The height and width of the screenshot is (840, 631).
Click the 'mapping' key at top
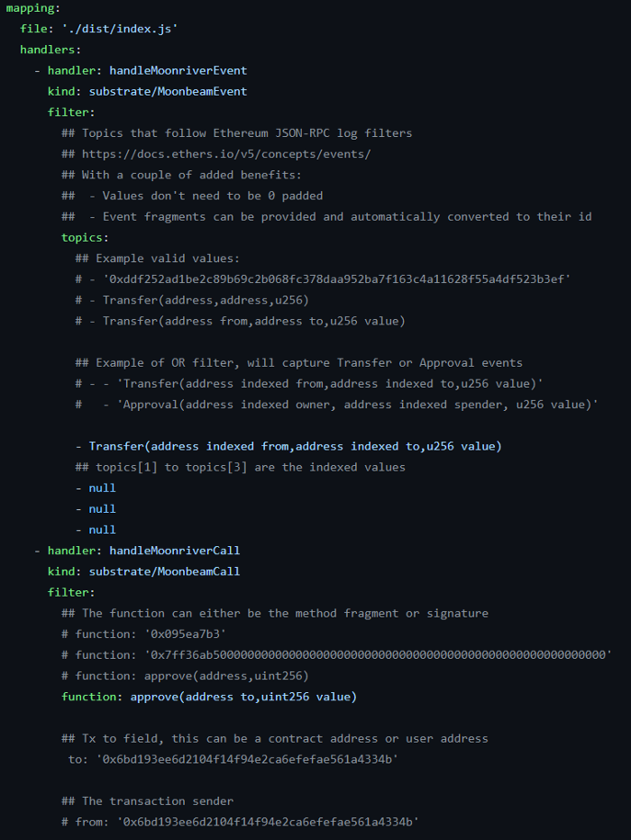tap(30, 8)
